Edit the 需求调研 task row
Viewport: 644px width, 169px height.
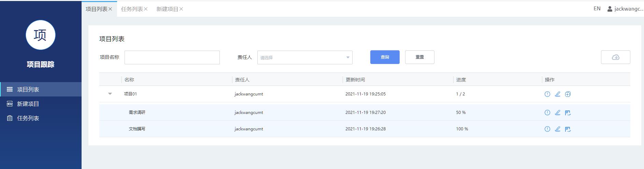[557, 113]
